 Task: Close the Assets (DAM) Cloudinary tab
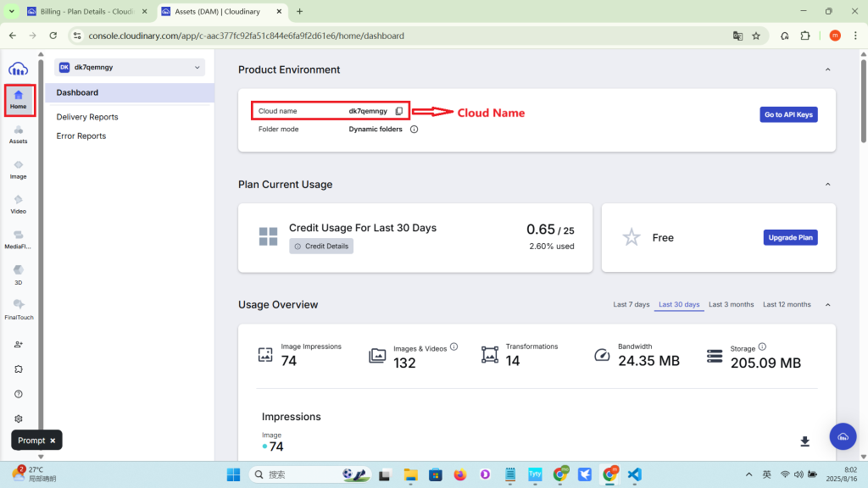point(279,12)
